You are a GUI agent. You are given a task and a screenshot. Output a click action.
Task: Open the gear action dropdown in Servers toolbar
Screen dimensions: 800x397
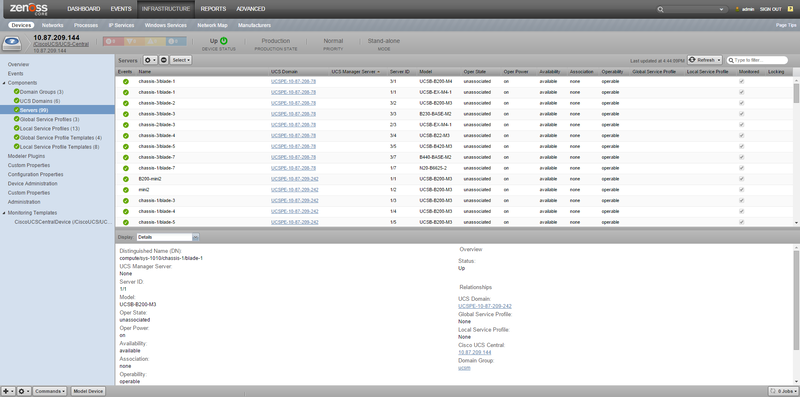tap(150, 60)
